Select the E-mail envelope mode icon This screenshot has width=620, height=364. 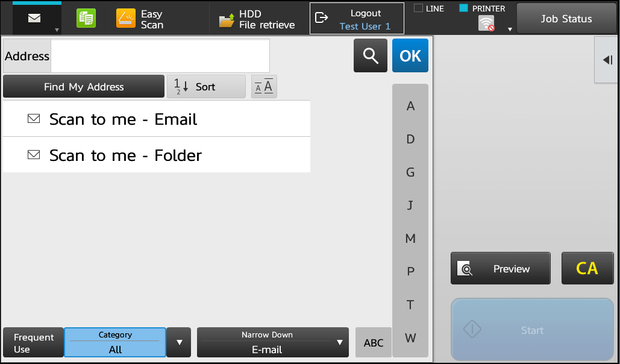(33, 17)
